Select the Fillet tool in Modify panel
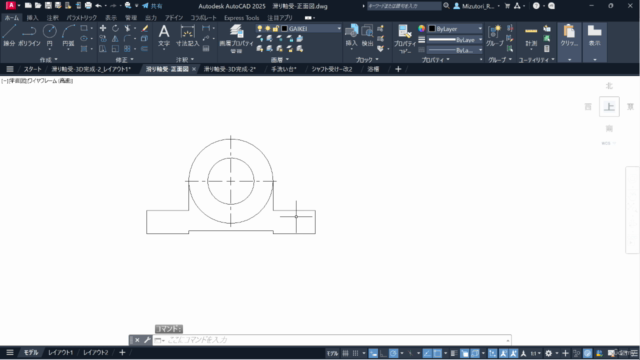This screenshot has height=360, width=640. coord(127,38)
